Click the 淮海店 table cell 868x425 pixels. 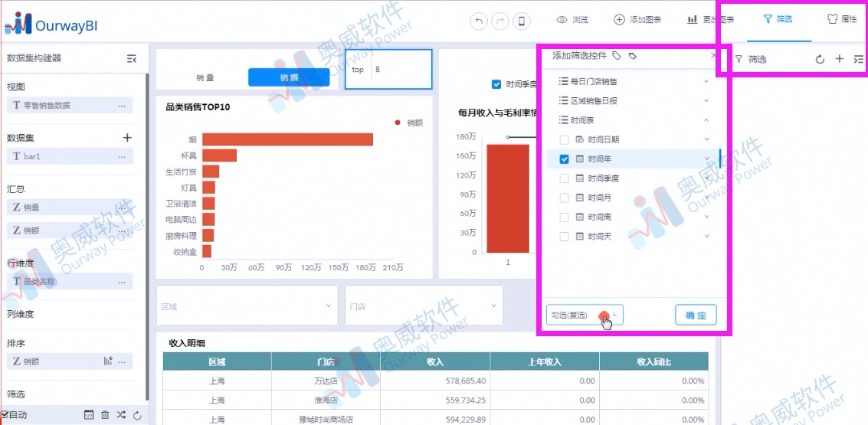(x=326, y=400)
